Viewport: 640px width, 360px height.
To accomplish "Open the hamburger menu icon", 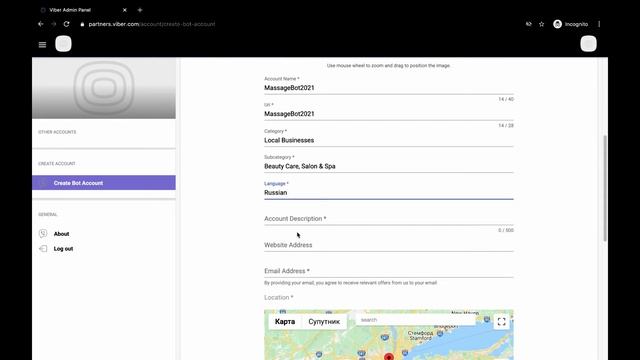I will [x=42, y=44].
